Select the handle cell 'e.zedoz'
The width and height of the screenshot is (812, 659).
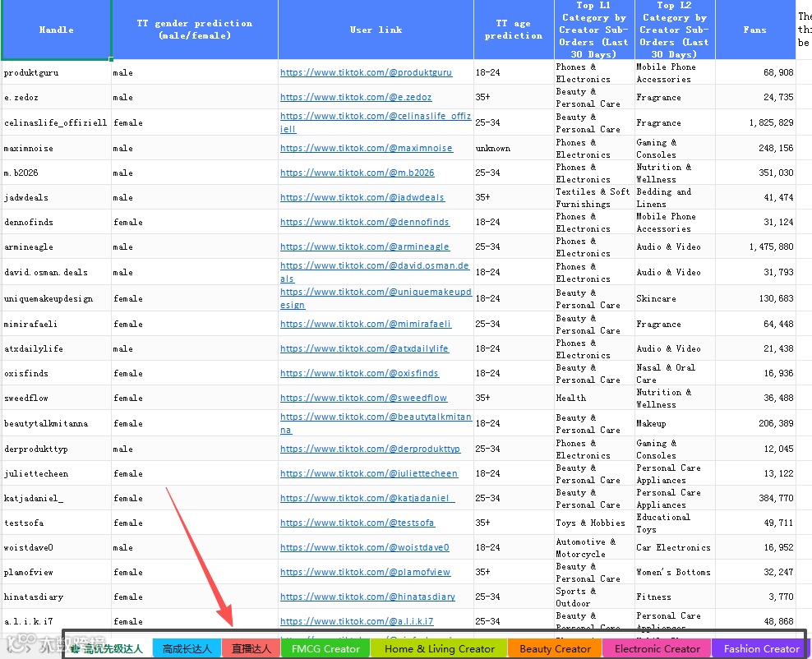pyautogui.click(x=57, y=97)
